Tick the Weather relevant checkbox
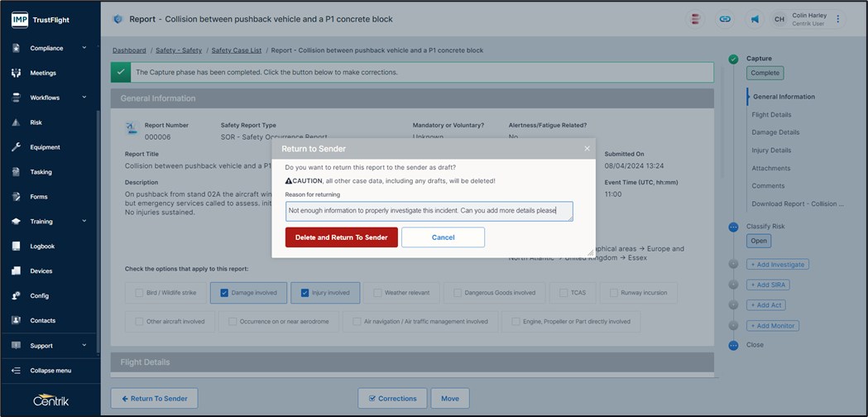 [377, 293]
